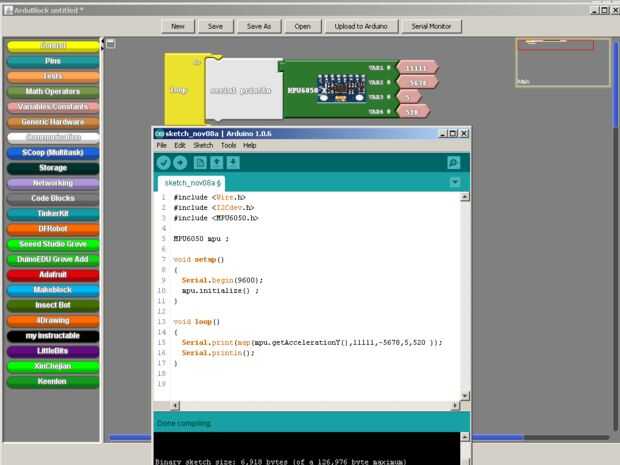Click scroll-down arrow of Arduino code editor
620x465 pixels.
coord(465,396)
